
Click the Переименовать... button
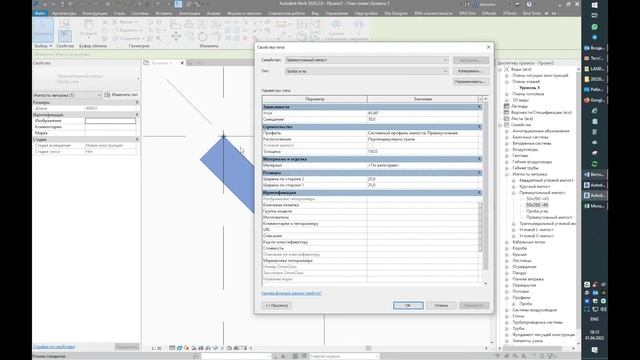tap(471, 82)
